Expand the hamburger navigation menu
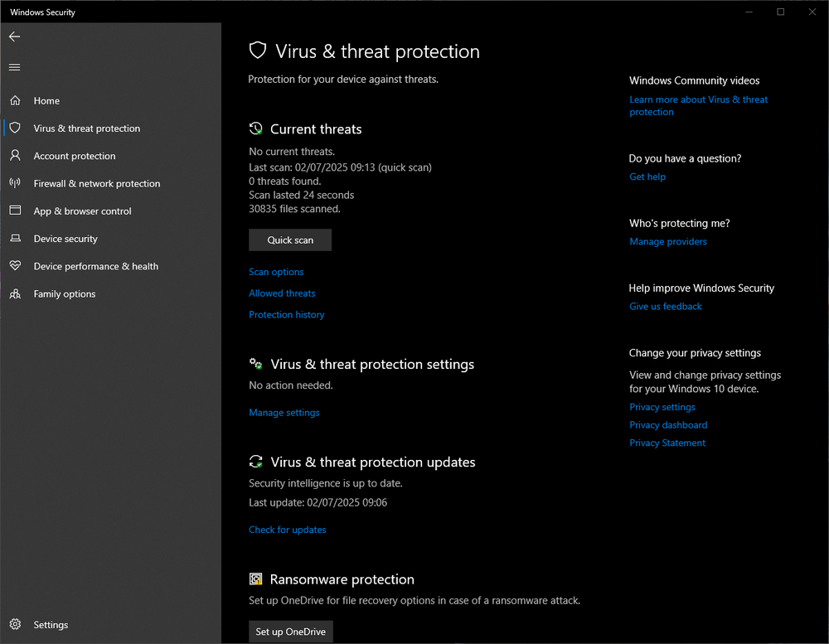Image resolution: width=829 pixels, height=644 pixels. click(x=15, y=67)
